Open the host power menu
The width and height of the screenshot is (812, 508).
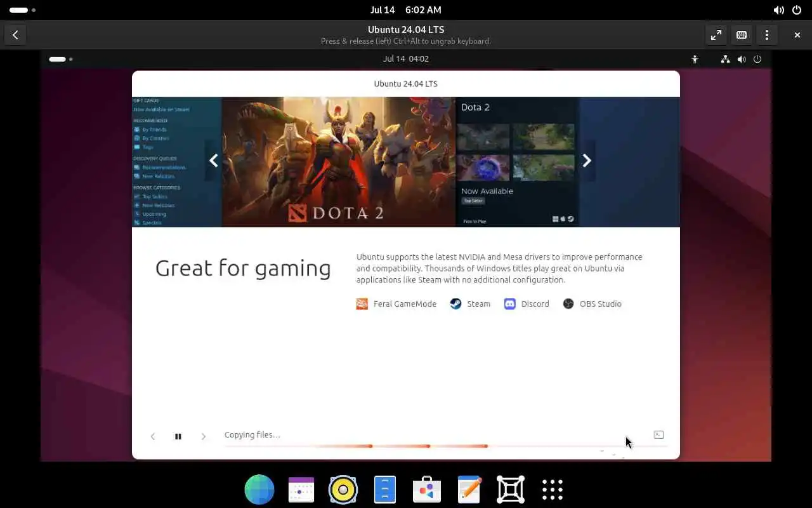point(797,10)
